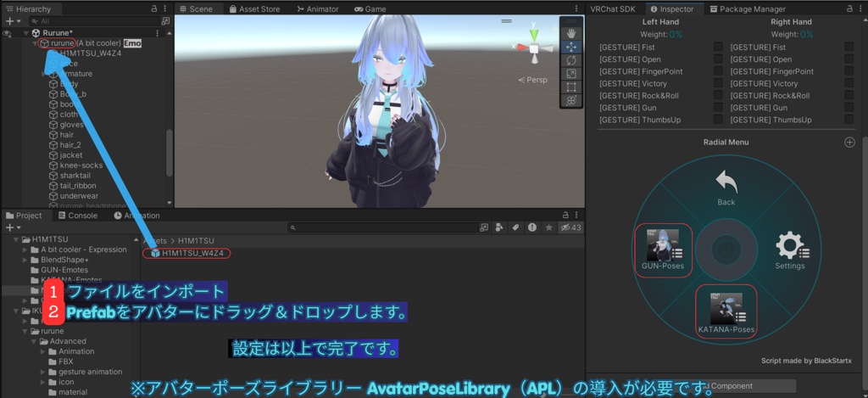This screenshot has height=398, width=868.
Task: Open Project create plus dropdown
Action: 13,227
